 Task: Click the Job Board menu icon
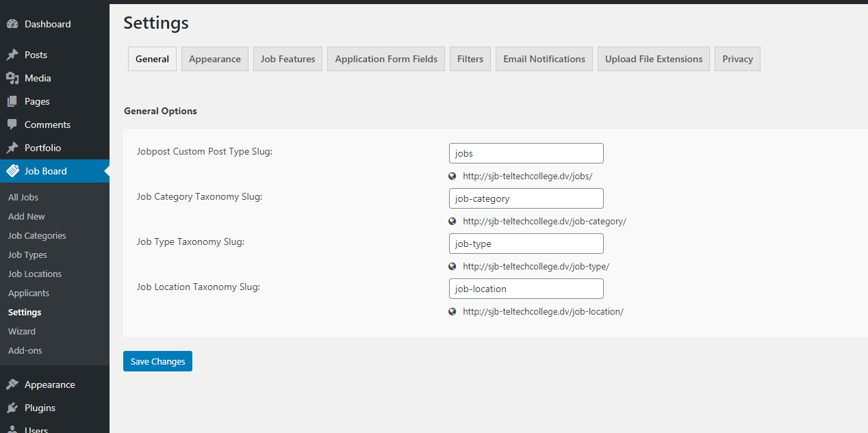12,171
